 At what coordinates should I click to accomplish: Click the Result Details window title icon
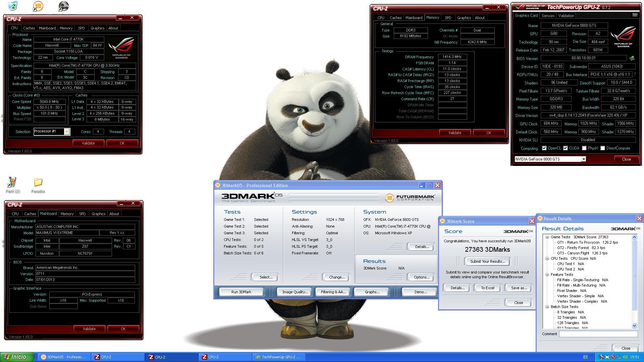[x=540, y=218]
